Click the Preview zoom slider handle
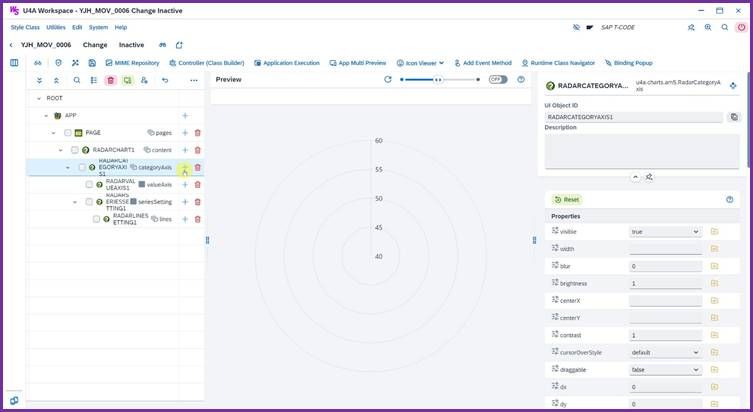 point(438,80)
